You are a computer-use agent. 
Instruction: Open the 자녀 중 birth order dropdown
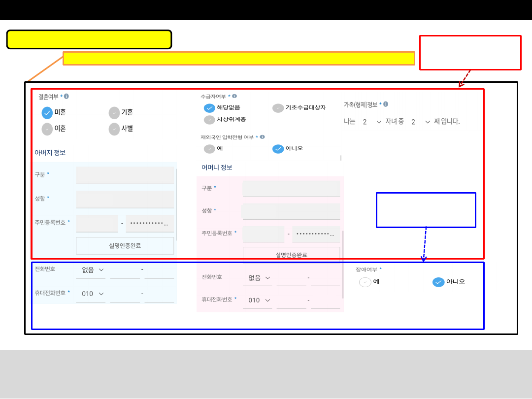click(x=421, y=122)
